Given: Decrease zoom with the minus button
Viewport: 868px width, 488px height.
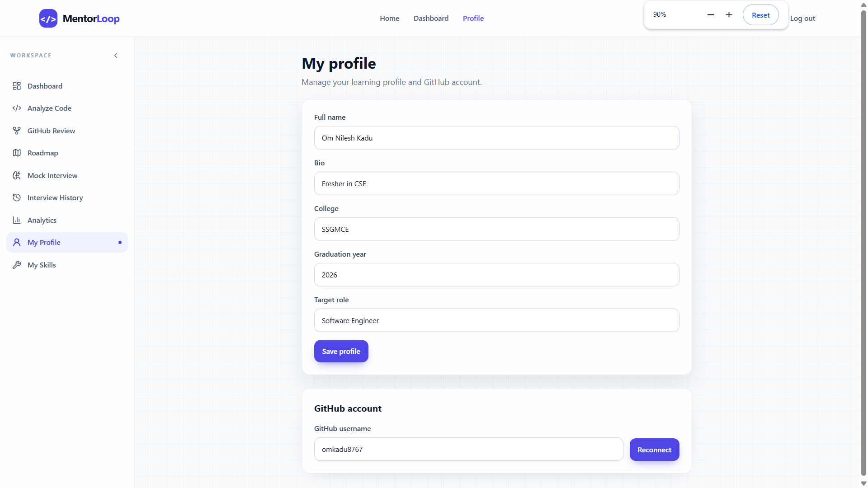Looking at the screenshot, I should (x=711, y=15).
